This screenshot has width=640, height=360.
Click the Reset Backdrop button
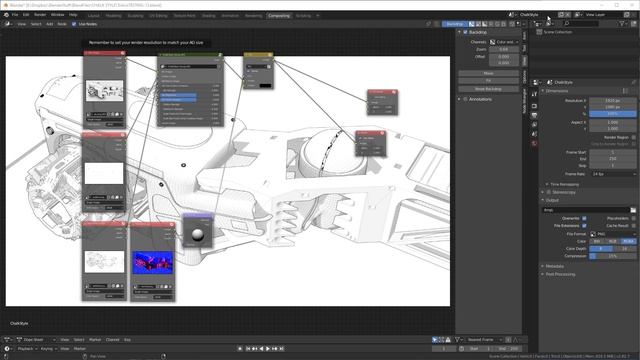[x=489, y=89]
